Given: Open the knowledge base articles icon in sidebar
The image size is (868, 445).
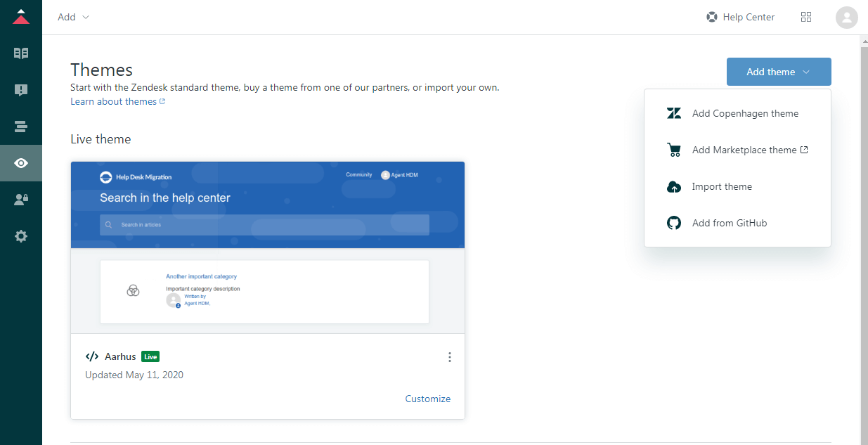Looking at the screenshot, I should click(20, 53).
